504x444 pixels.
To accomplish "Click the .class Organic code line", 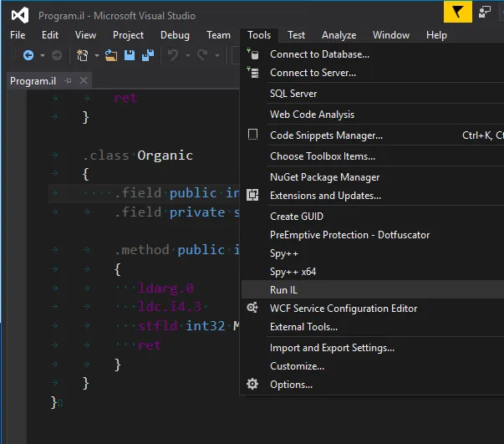I will (137, 156).
